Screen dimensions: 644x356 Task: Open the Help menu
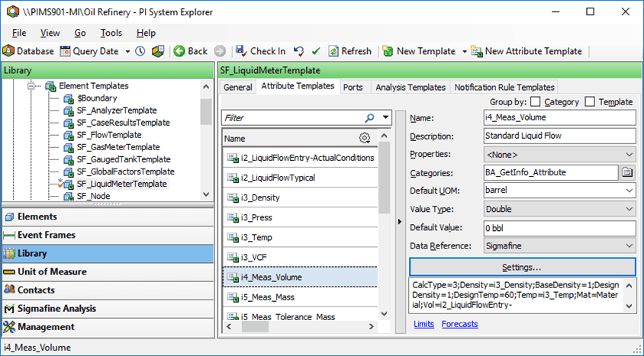(x=146, y=33)
